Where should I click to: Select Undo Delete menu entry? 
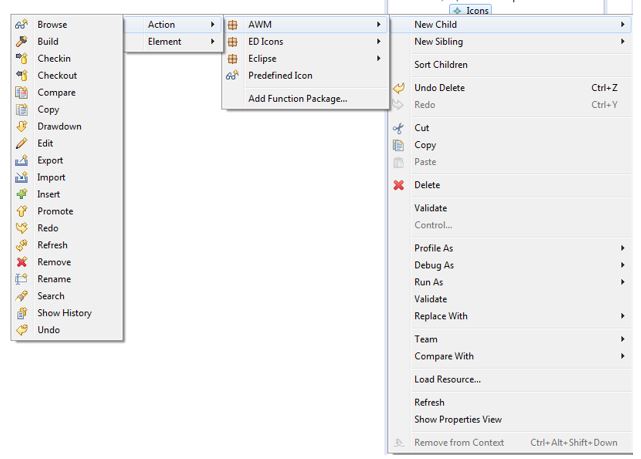tap(439, 88)
